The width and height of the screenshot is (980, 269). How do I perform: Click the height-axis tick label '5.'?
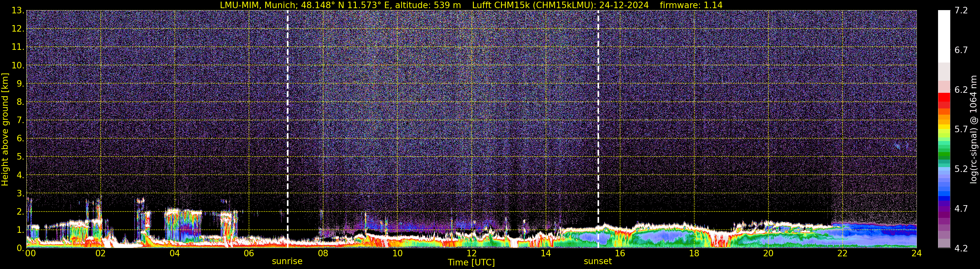click(20, 157)
